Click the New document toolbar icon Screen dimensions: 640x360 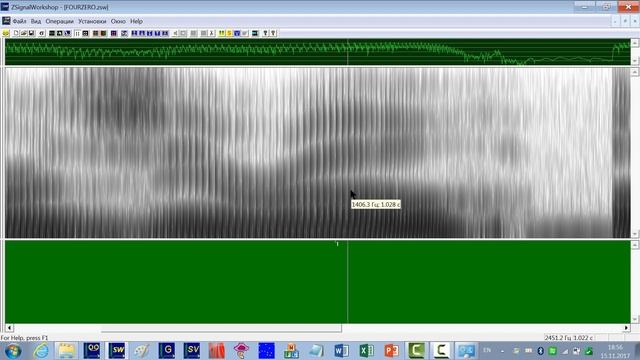coord(16,33)
